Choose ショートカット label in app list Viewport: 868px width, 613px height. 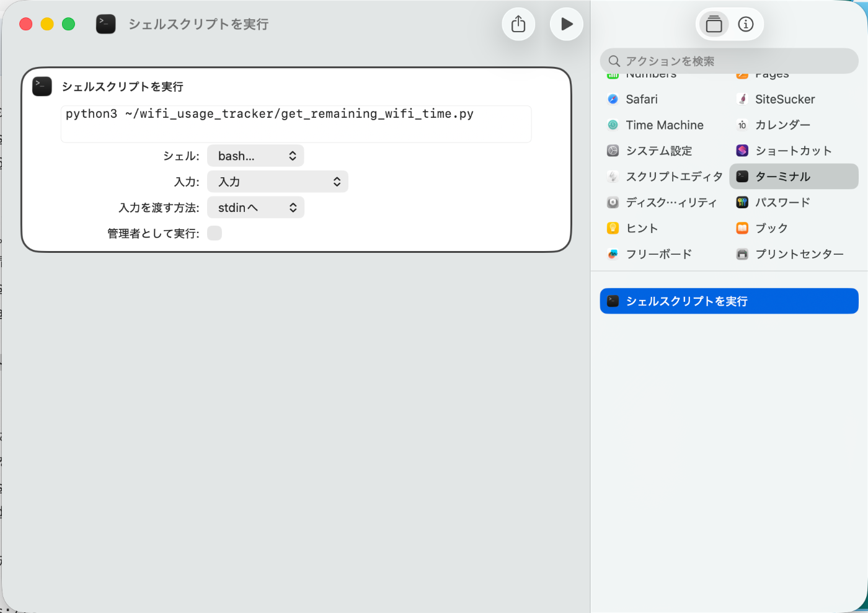[x=794, y=151]
